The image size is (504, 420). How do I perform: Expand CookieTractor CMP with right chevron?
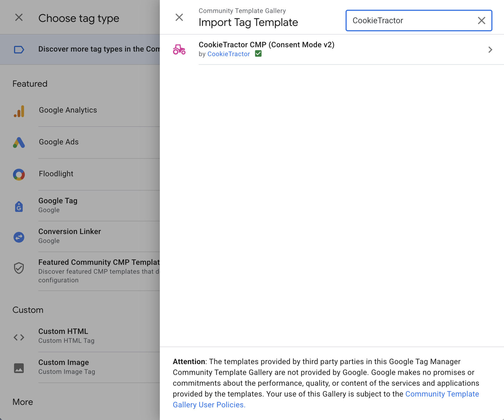pyautogui.click(x=490, y=50)
